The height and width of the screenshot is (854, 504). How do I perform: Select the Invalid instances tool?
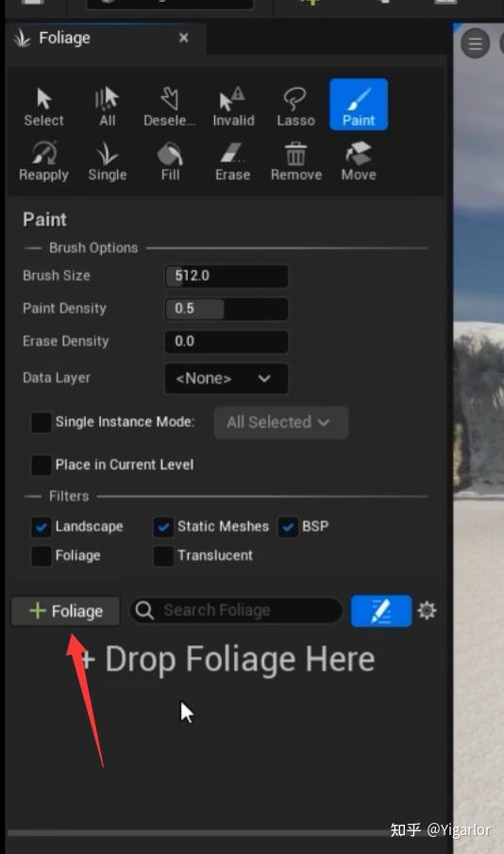coord(233,106)
